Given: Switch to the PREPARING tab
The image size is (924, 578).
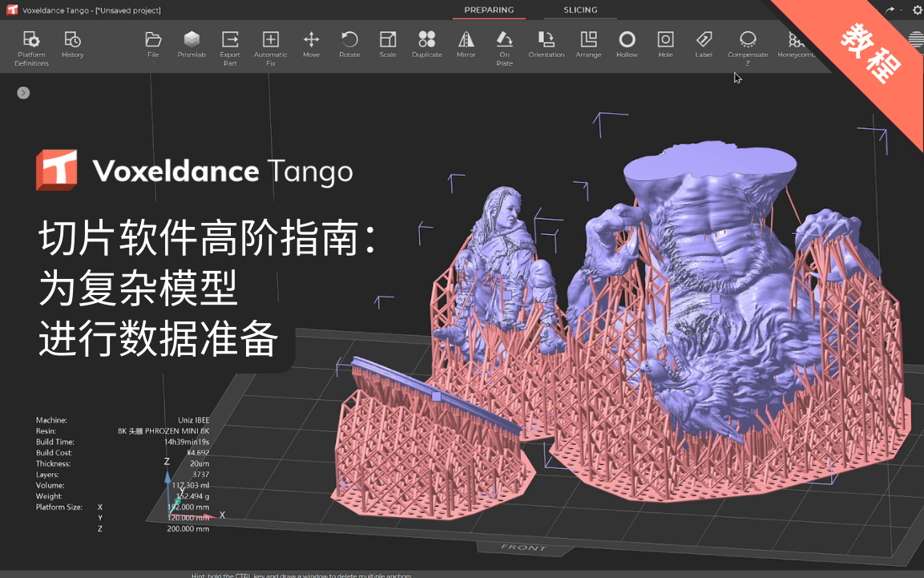Looking at the screenshot, I should coord(489,10).
